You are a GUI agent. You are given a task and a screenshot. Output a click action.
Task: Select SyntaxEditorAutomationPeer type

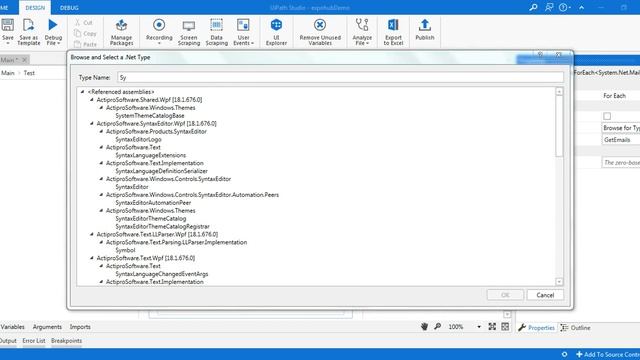153,202
